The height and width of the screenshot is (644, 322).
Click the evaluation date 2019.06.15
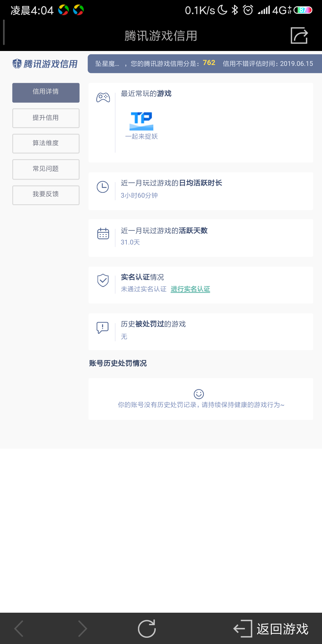coord(297,64)
